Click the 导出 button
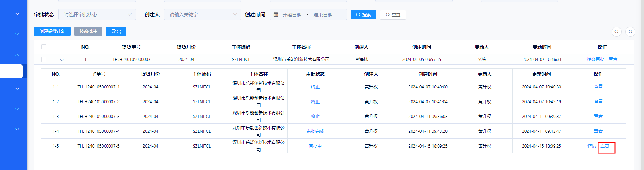 pyautogui.click(x=116, y=31)
